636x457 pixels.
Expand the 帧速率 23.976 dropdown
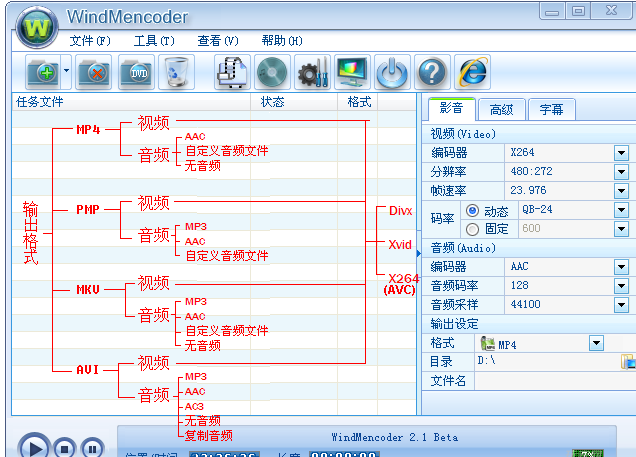coord(621,191)
